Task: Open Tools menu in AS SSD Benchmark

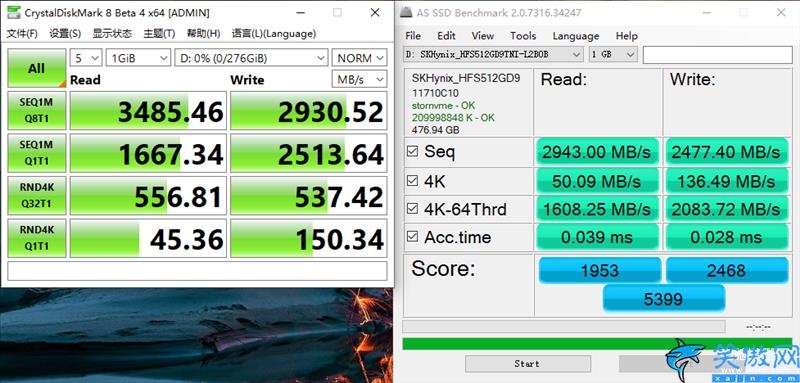Action: pyautogui.click(x=523, y=36)
